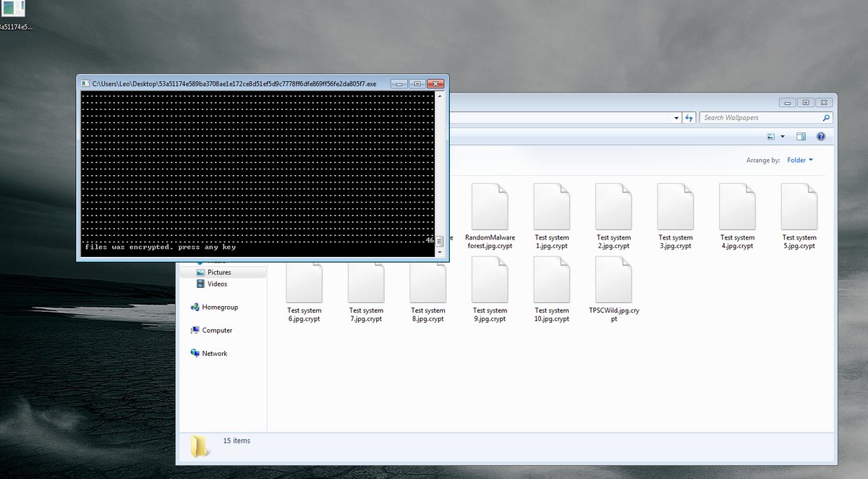Expand the address bar history dropdown

tap(677, 118)
